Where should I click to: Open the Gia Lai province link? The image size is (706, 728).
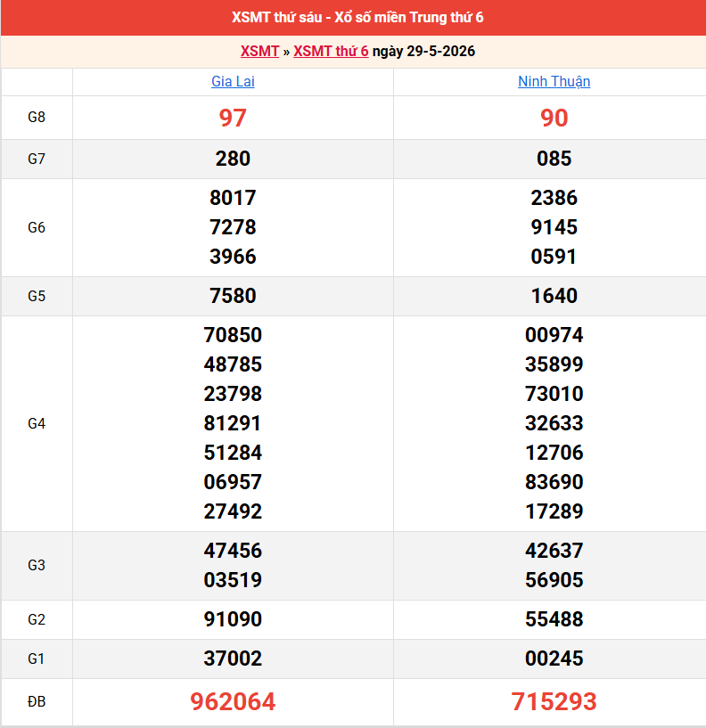point(233,81)
